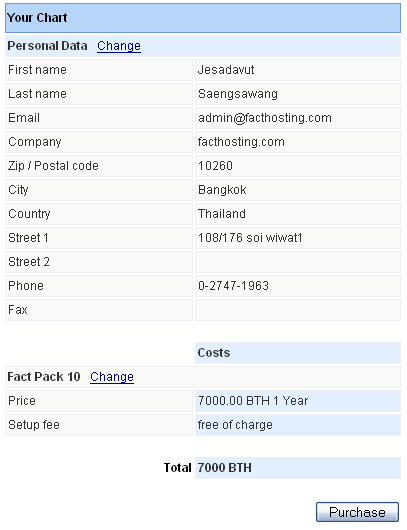Image resolution: width=407 pixels, height=530 pixels.
Task: Click the empty Street 2 value cell
Action: (298, 262)
